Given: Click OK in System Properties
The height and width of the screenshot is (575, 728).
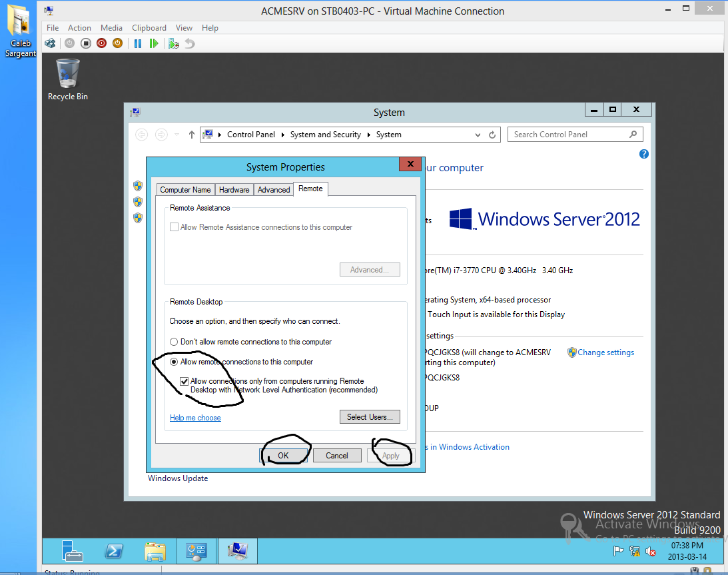Looking at the screenshot, I should click(x=283, y=456).
